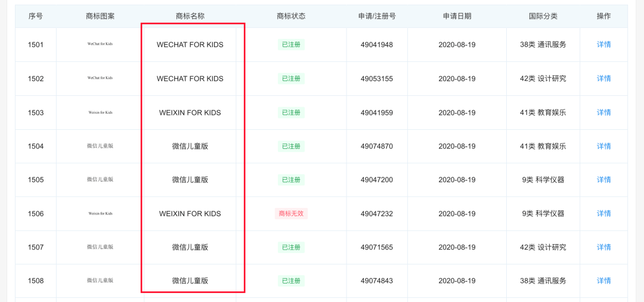Select the WEIXIN FOR KIDS name in row 1506
The image size is (644, 302).
[x=190, y=213]
